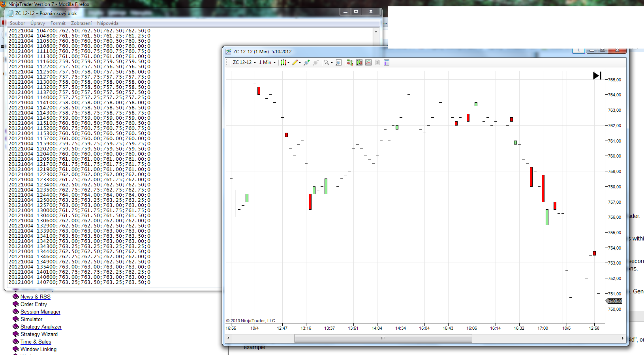Click the jump-to-latest-bar arrow on chart
The height and width of the screenshot is (355, 644).
pyautogui.click(x=597, y=75)
